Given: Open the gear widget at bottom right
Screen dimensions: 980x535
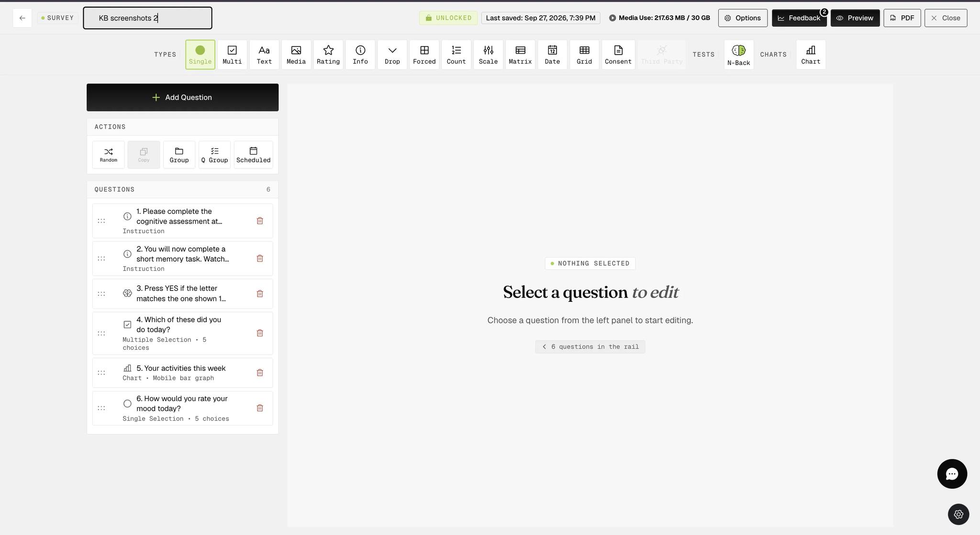Looking at the screenshot, I should coord(958,514).
